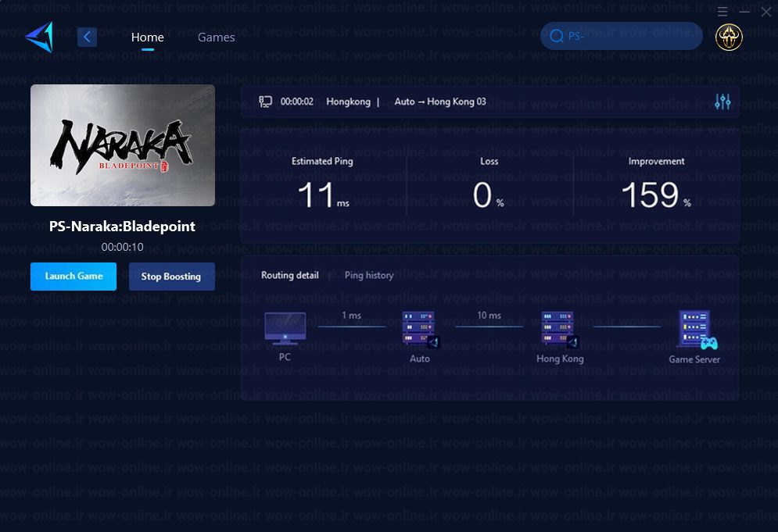Screen dimensions: 778x532
Task: Click the 1 ms latency label
Action: tap(351, 316)
